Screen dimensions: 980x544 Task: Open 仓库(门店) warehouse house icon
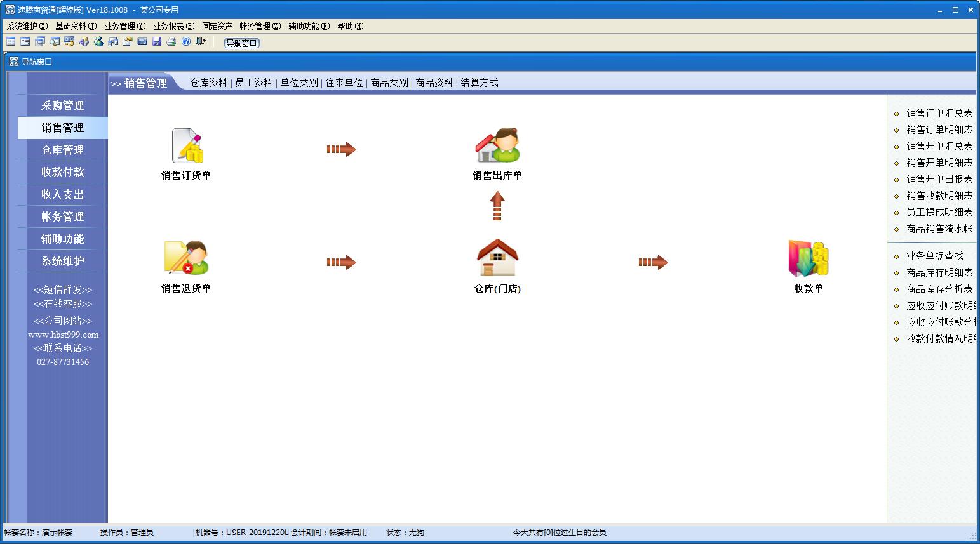tap(497, 258)
